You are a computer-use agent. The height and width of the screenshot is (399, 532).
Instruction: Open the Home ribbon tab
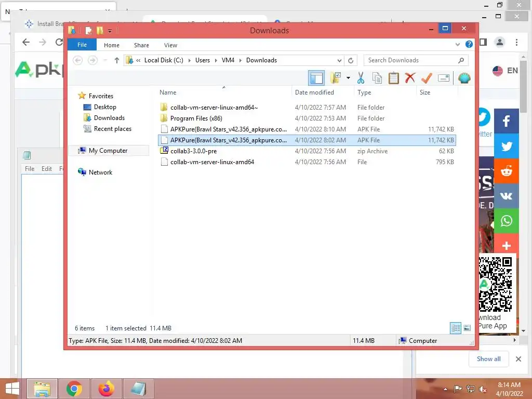click(x=112, y=45)
